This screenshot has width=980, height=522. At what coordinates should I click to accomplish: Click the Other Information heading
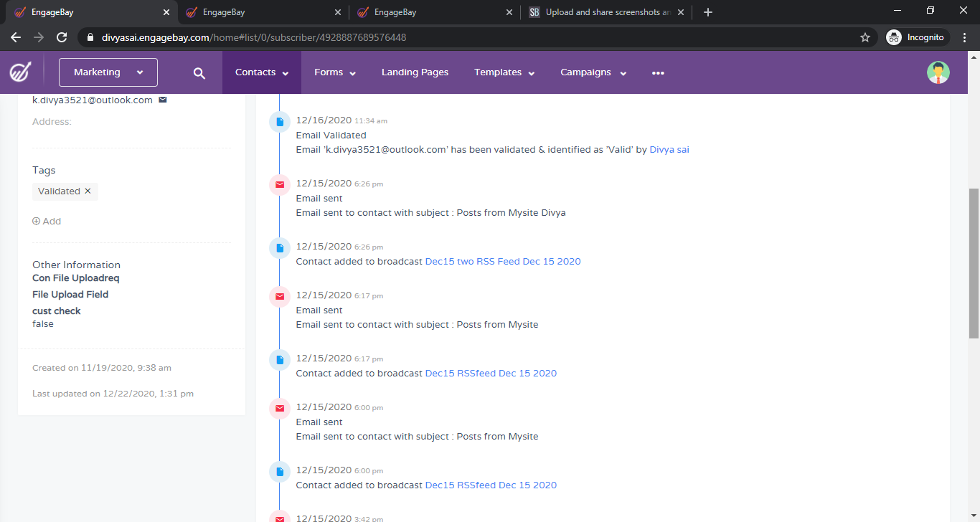pos(76,265)
